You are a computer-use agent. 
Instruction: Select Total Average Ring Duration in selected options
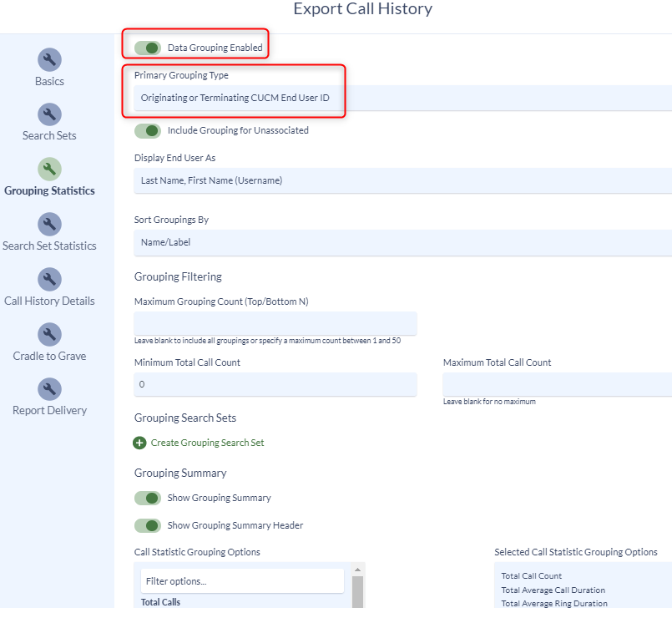(x=554, y=604)
